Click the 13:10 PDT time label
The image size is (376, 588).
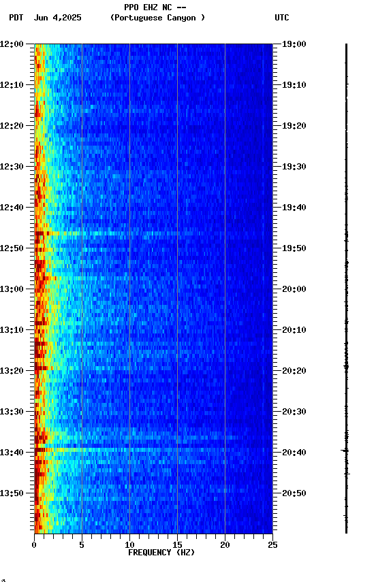click(x=12, y=330)
